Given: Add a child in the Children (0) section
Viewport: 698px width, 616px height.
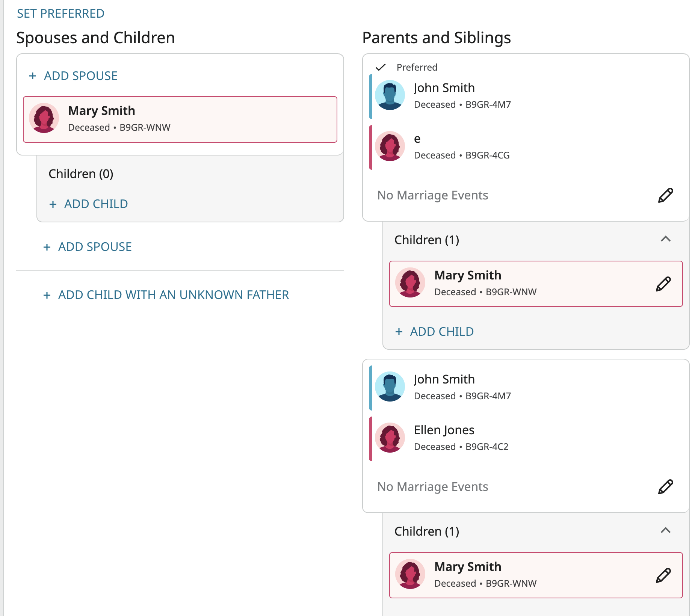Looking at the screenshot, I should [x=89, y=204].
